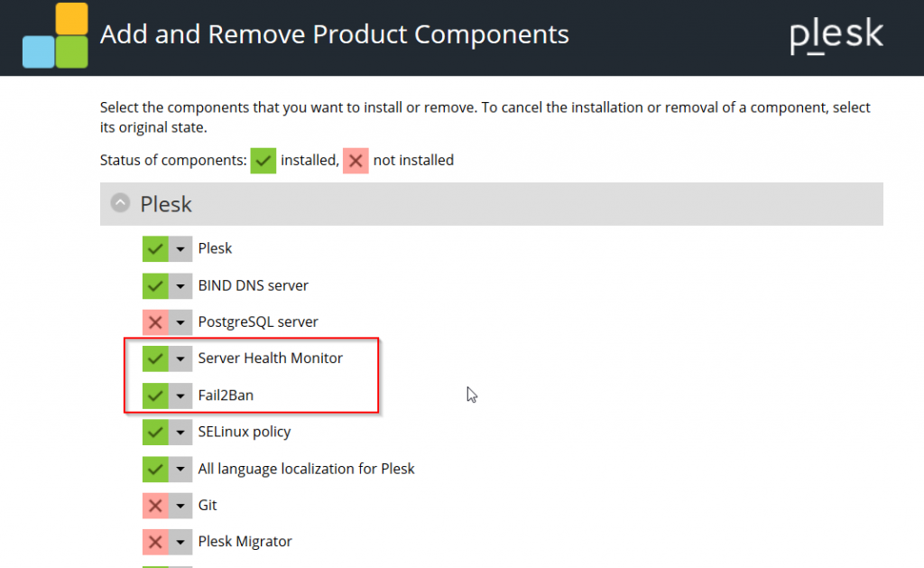Screen dimensions: 924x568
Task: Click red X icon for Git
Action: [x=155, y=505]
